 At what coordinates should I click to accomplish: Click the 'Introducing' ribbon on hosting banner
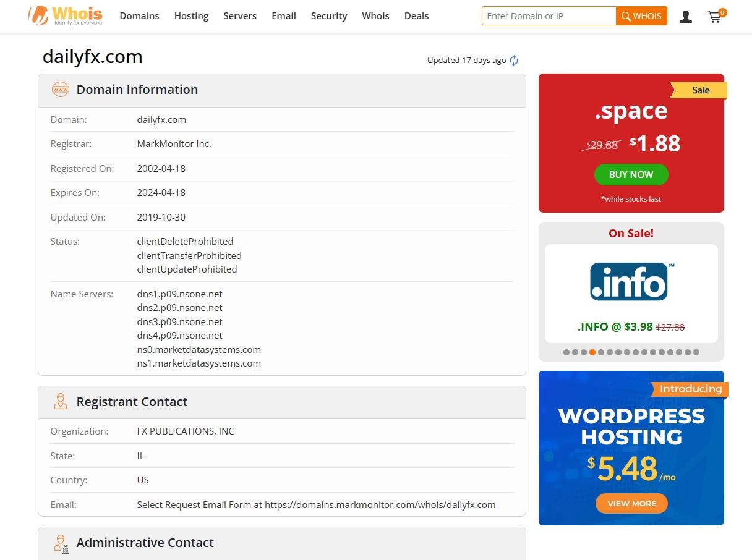click(690, 389)
